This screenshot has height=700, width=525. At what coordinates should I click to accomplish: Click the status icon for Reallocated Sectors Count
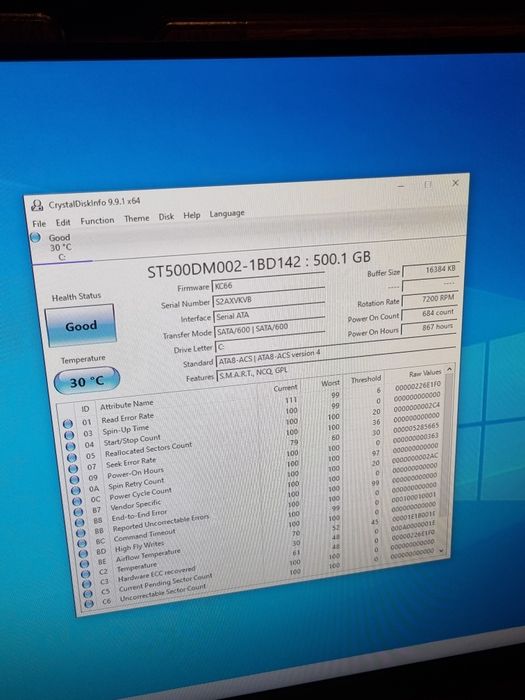(x=72, y=457)
